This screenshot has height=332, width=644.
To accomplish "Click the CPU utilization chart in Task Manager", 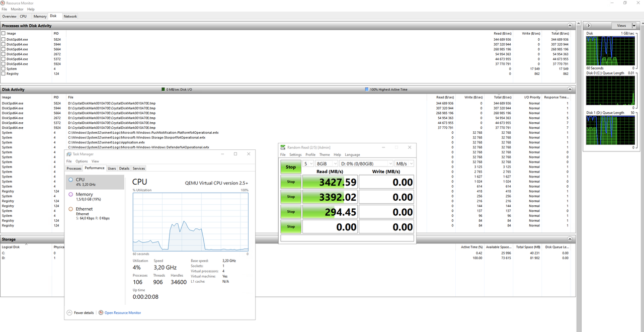I will [191, 221].
